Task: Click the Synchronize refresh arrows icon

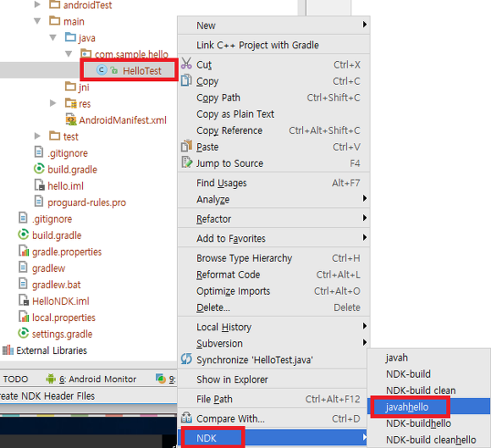Action: [186, 359]
